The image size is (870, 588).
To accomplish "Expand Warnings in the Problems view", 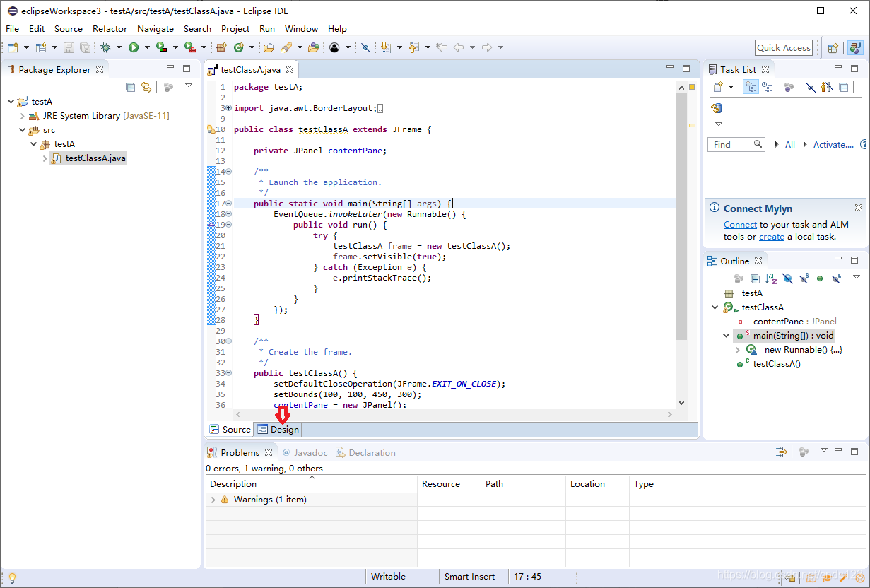I will [x=212, y=499].
